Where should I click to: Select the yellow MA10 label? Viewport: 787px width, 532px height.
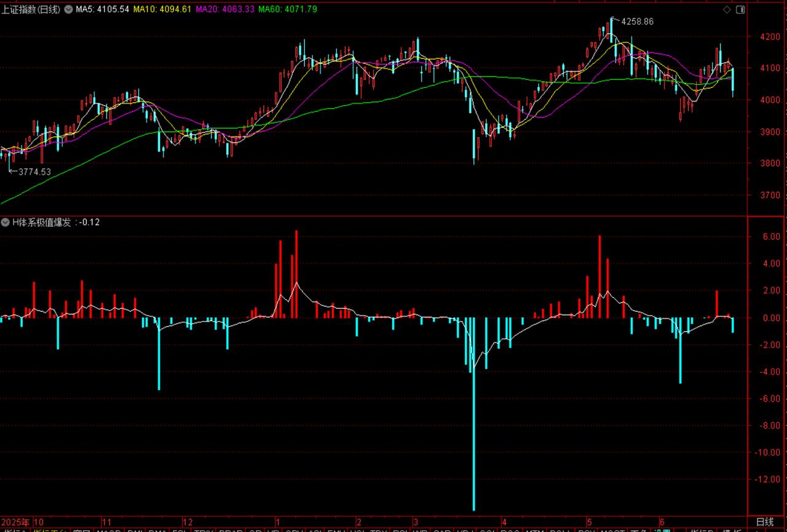pyautogui.click(x=162, y=10)
